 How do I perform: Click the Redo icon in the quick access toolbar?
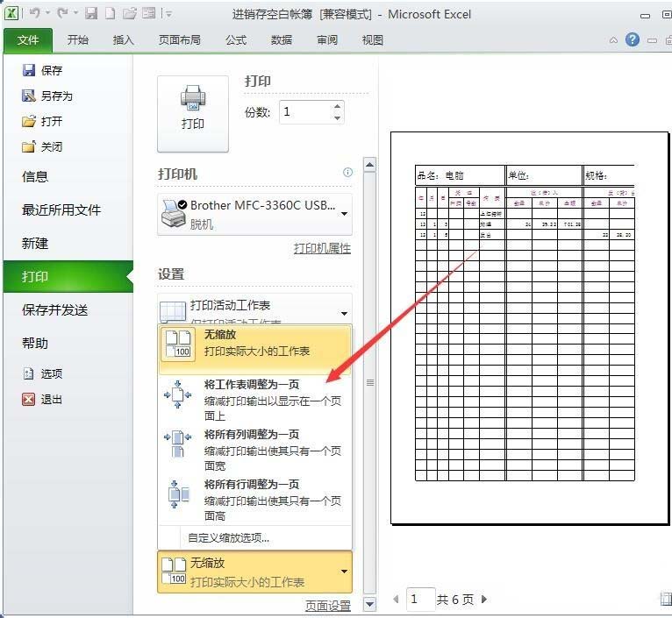(63, 13)
